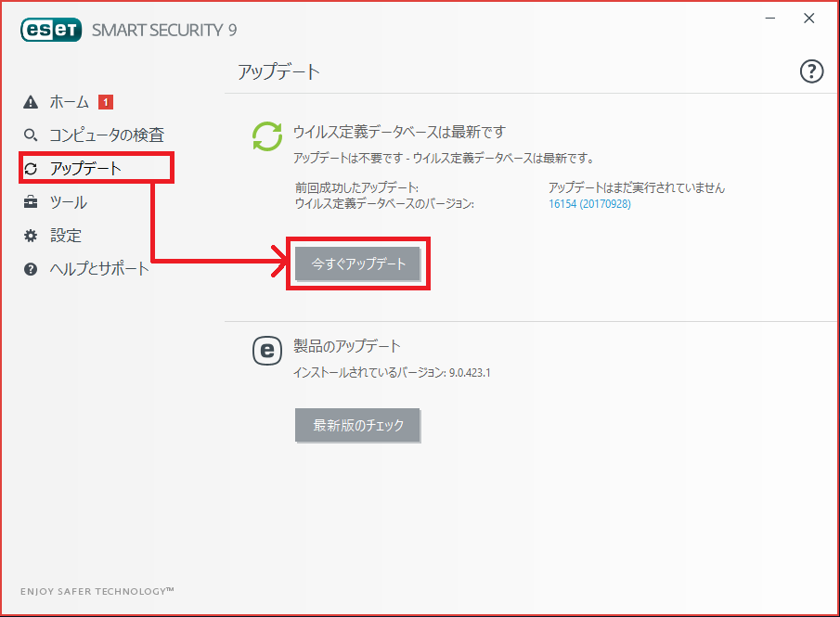Click the アップデート page heading
This screenshot has height=617, width=840.
[x=278, y=71]
